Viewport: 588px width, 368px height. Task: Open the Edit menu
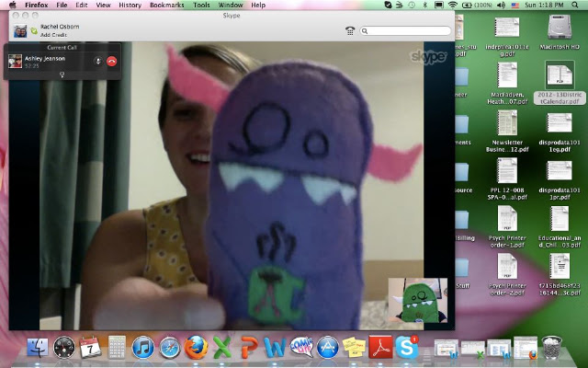click(x=82, y=5)
